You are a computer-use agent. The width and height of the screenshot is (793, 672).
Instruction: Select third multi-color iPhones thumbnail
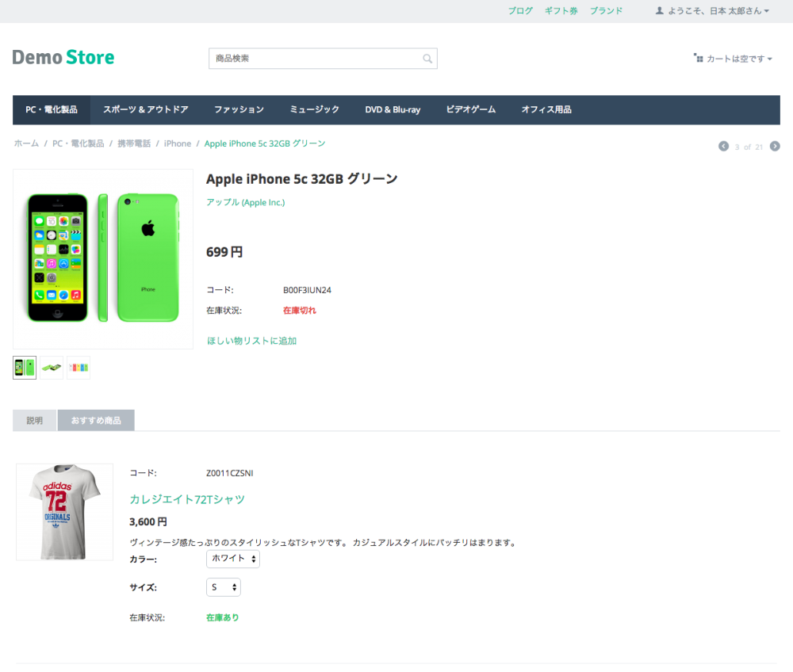coord(79,368)
